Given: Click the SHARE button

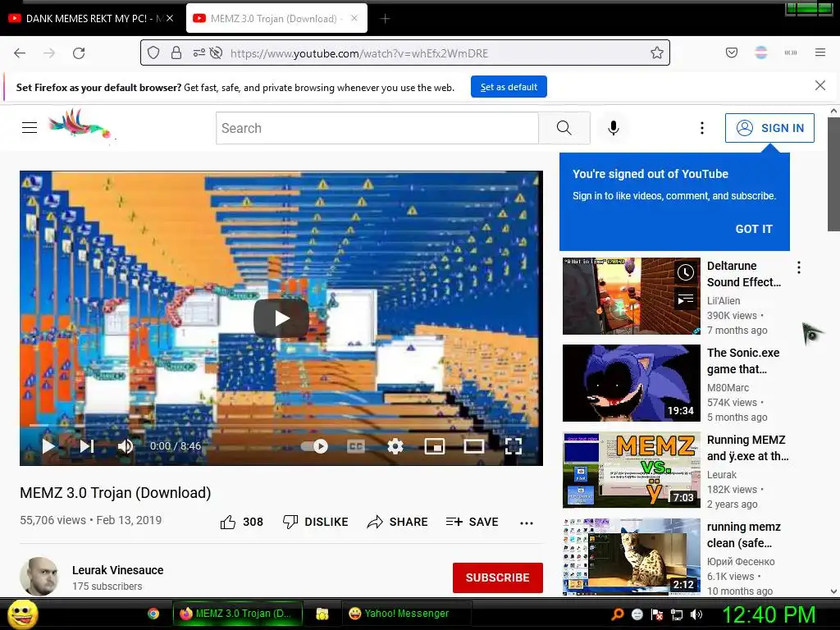Looking at the screenshot, I should (398, 522).
